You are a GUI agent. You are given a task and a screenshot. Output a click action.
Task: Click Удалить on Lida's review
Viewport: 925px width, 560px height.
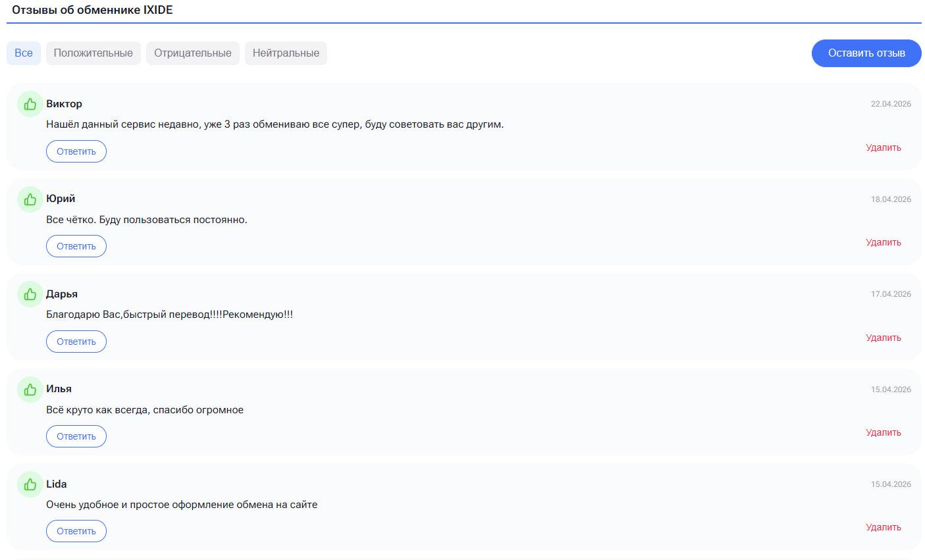[x=883, y=526]
